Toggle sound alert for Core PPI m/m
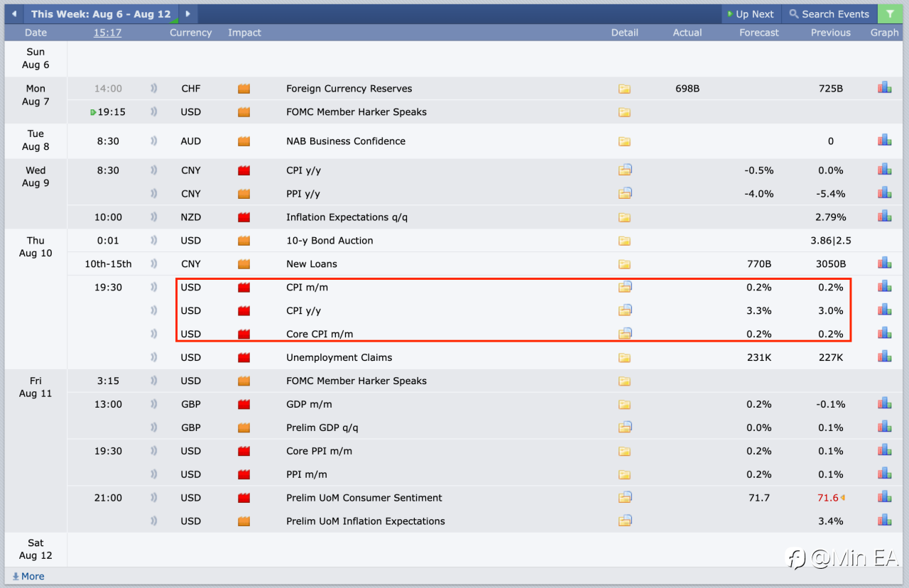 [x=153, y=451]
